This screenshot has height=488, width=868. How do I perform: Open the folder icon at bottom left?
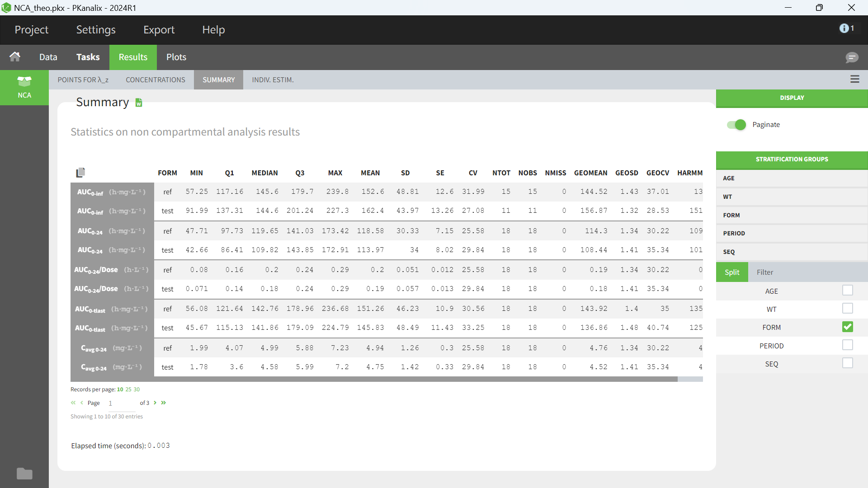point(24,474)
